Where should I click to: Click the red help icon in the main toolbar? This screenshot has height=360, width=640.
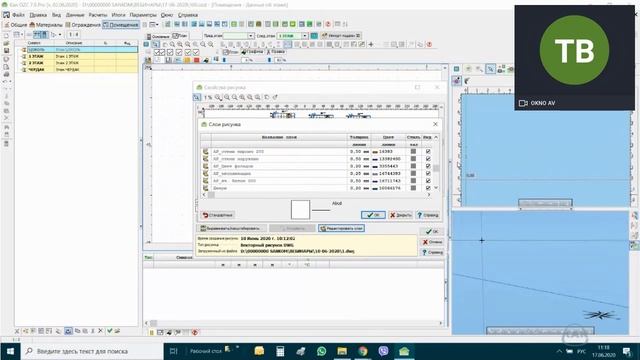(x=328, y=24)
